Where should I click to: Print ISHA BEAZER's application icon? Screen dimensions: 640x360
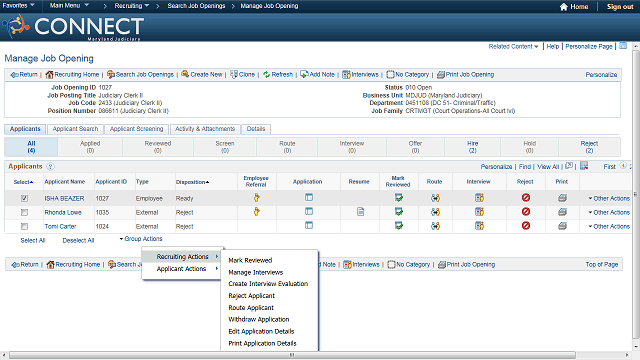pyautogui.click(x=562, y=198)
